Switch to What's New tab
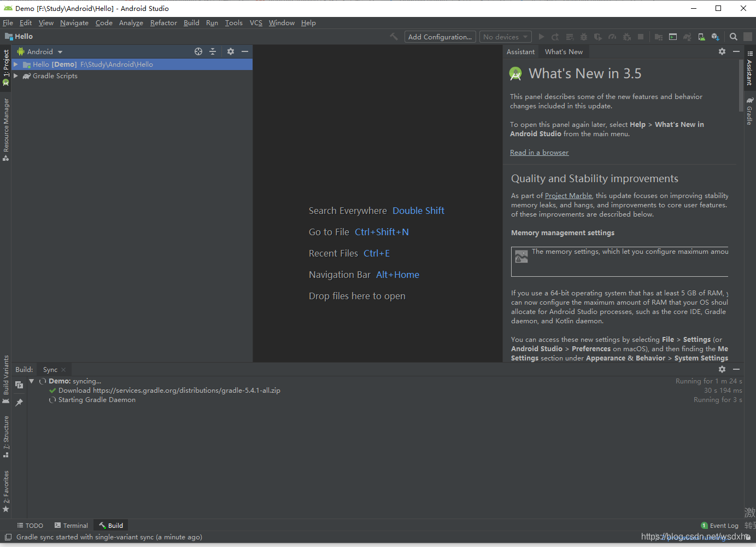The height and width of the screenshot is (547, 756). [x=564, y=51]
